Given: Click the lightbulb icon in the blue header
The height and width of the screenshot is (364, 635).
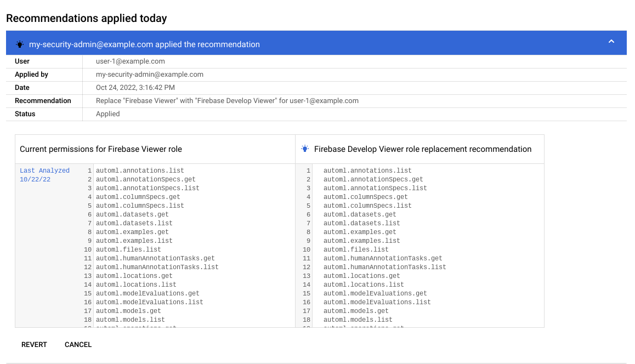Looking at the screenshot, I should [20, 43].
